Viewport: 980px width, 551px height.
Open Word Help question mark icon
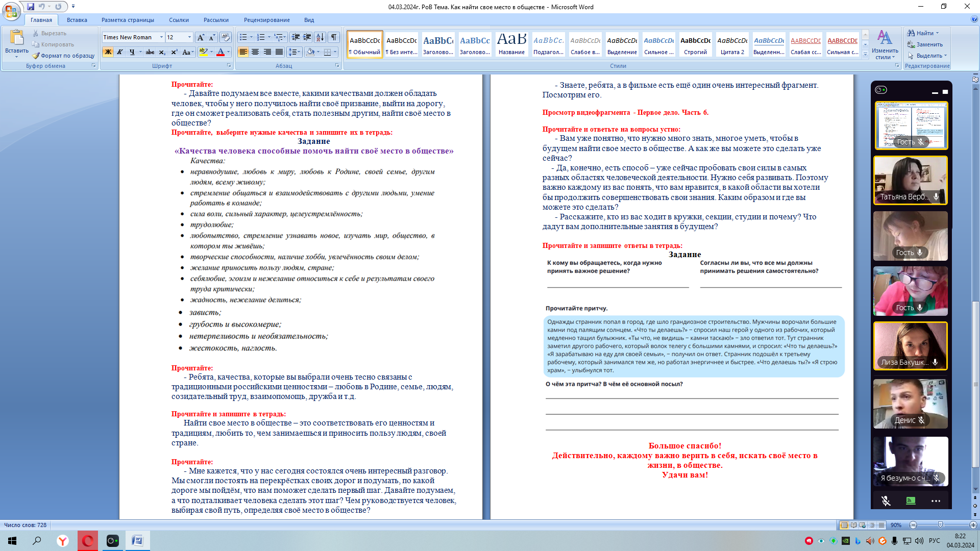(x=974, y=19)
